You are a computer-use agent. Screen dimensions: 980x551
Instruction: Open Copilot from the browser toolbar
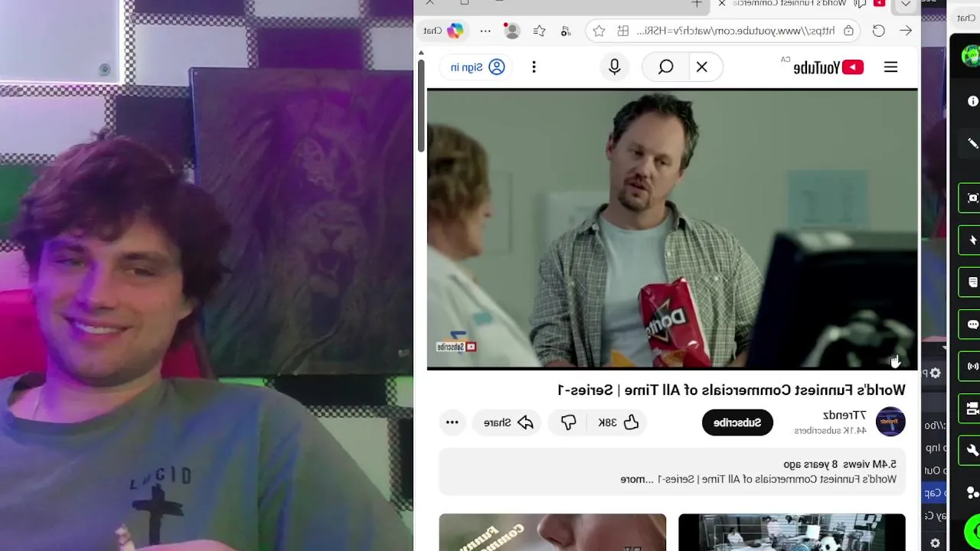(456, 31)
